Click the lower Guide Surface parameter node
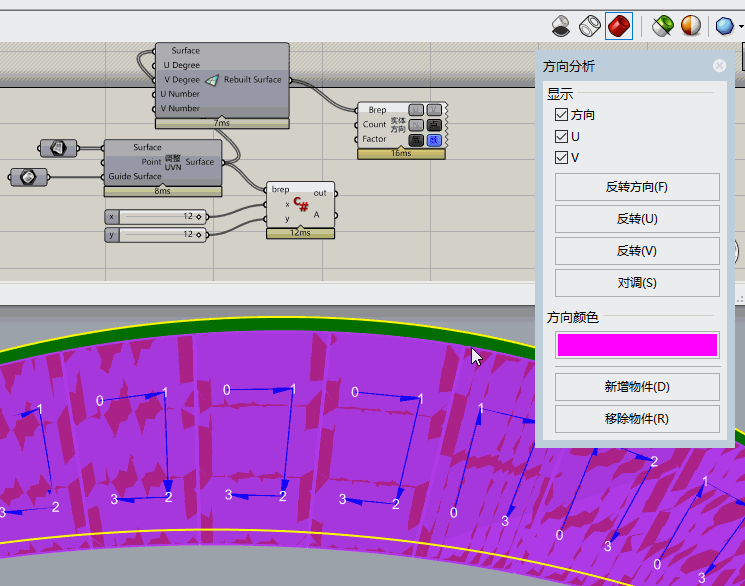This screenshot has height=586, width=745. [28, 177]
